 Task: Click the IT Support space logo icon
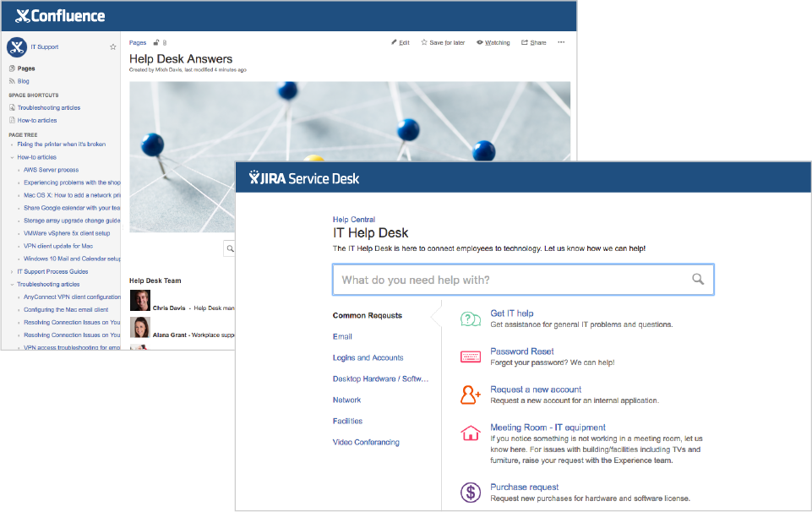tap(17, 47)
